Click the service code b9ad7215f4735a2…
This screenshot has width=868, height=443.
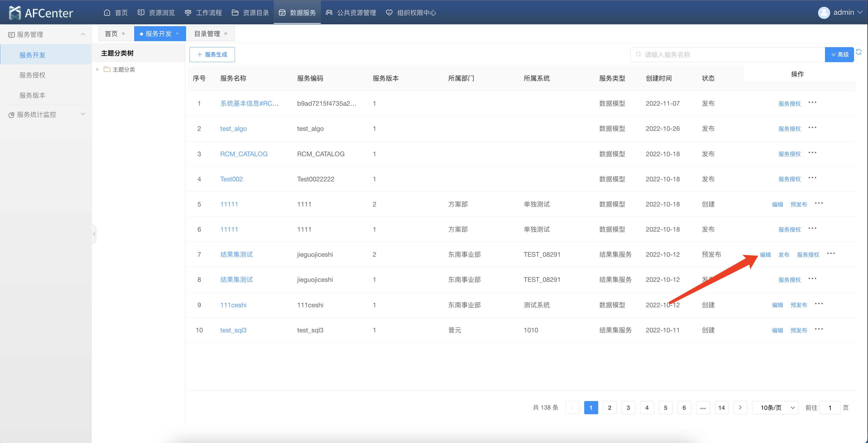tap(327, 103)
